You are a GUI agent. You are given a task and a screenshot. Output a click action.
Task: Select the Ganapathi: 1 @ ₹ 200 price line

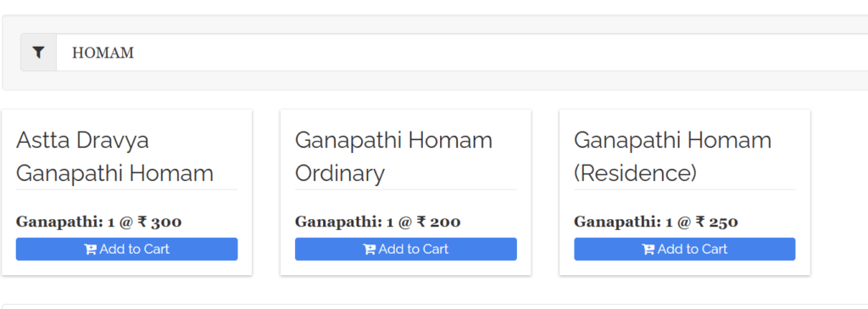pos(378,222)
